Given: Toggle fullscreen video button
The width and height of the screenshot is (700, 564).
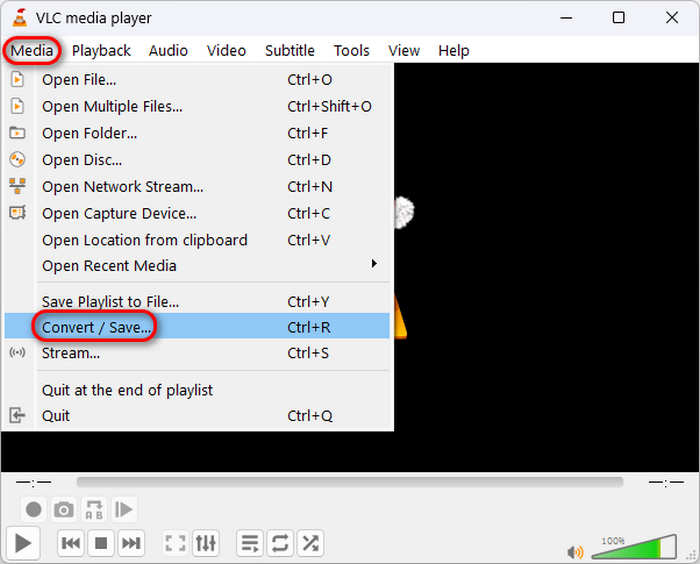Looking at the screenshot, I should (x=175, y=543).
